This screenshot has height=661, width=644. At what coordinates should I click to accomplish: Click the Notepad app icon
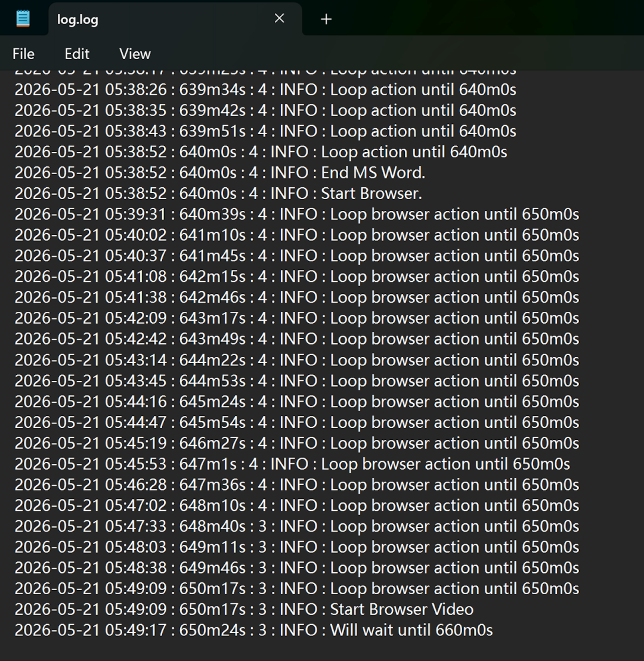23,19
